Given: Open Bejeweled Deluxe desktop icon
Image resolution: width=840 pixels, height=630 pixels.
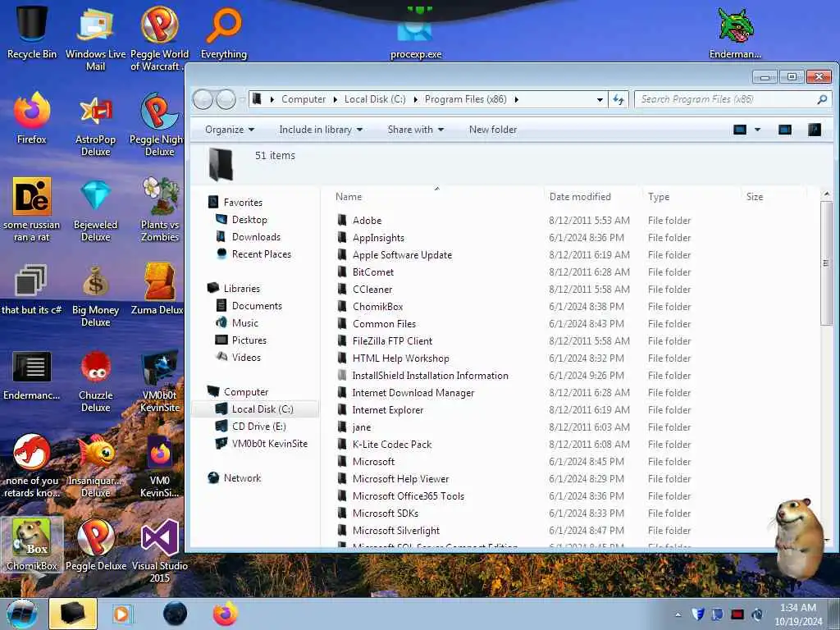Looking at the screenshot, I should point(95,210).
